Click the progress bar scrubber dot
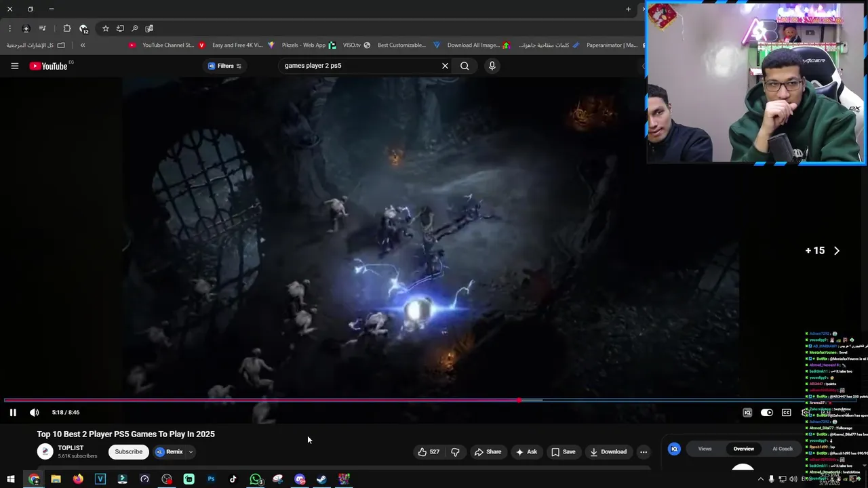The width and height of the screenshot is (868, 488). 519,401
